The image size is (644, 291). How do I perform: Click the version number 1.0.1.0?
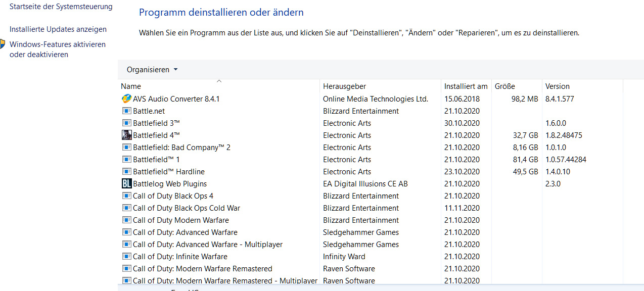coord(556,148)
